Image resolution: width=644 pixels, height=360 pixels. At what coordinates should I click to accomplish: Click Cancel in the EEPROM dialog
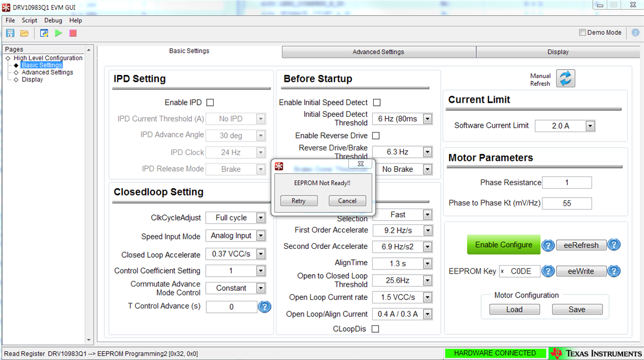click(x=347, y=201)
